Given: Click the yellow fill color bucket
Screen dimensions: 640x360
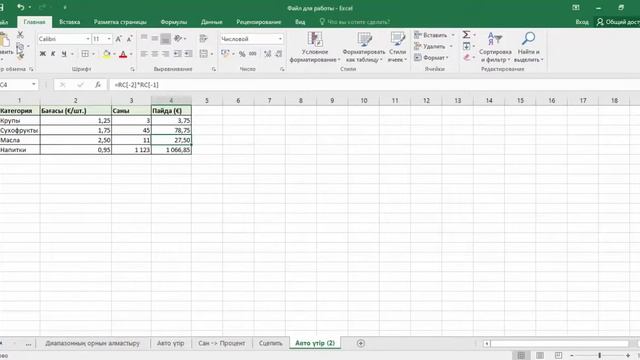Looking at the screenshot, I should pos(107,54).
